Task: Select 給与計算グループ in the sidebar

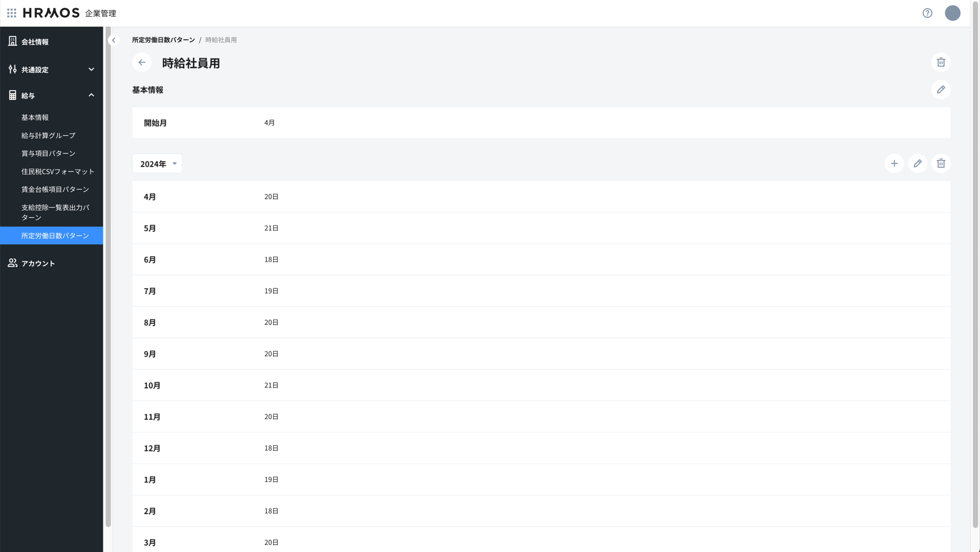Action: 49,135
